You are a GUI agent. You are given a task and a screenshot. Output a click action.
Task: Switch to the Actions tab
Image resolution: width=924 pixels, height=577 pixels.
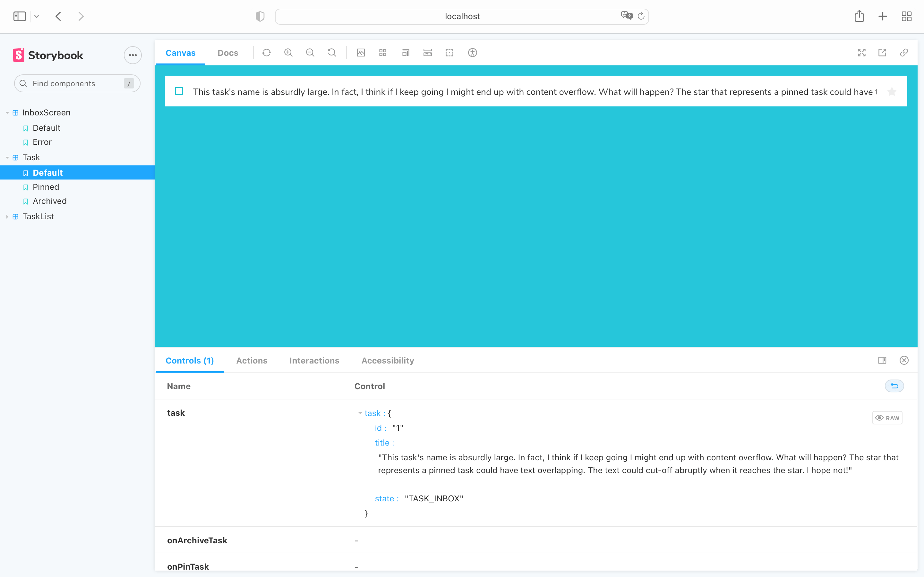click(x=252, y=360)
